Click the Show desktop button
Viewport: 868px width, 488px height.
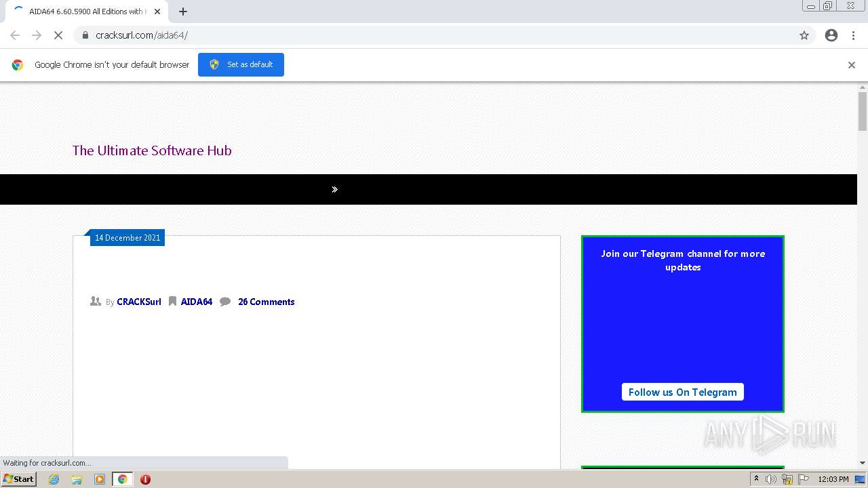[x=861, y=479]
